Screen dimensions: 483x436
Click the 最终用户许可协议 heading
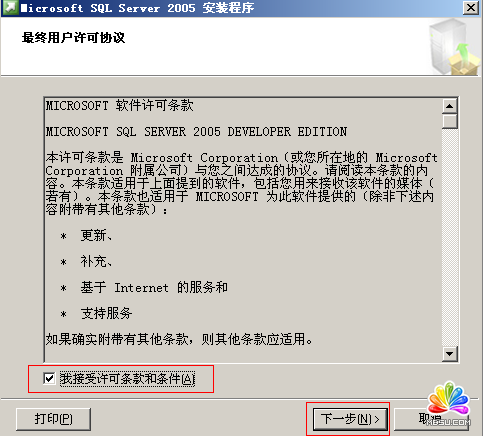[x=73, y=38]
